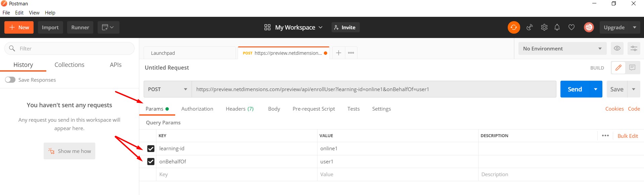Uncheck the onBehalfOf parameter checkbox
The height and width of the screenshot is (195, 644).
click(151, 161)
